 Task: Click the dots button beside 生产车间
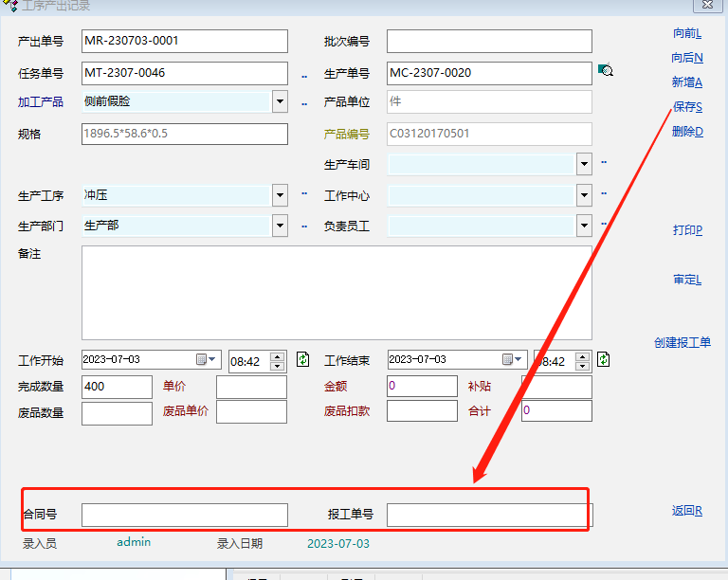coord(604,163)
